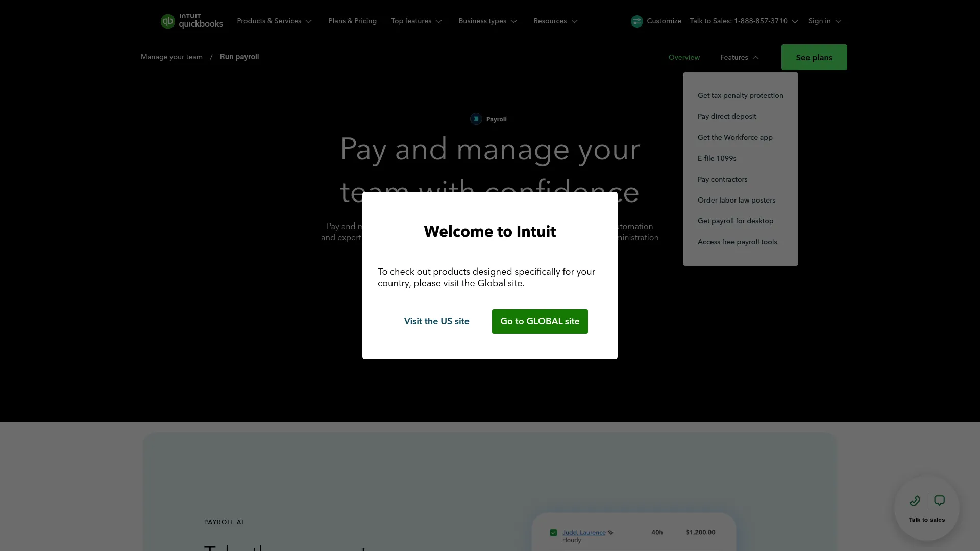The width and height of the screenshot is (980, 551).
Task: Choose Order labor law posters
Action: pos(736,200)
